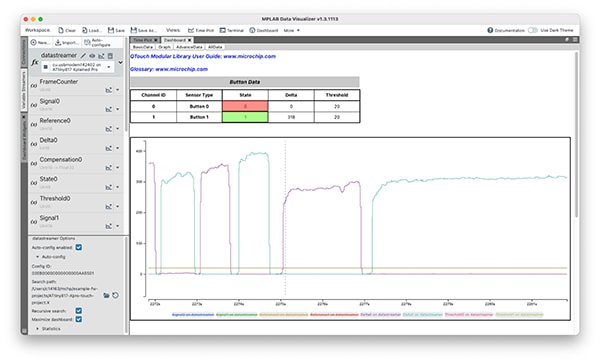This screenshot has width=600, height=362.
Task: Plot Delta0 using its graph icon
Action: tap(109, 148)
